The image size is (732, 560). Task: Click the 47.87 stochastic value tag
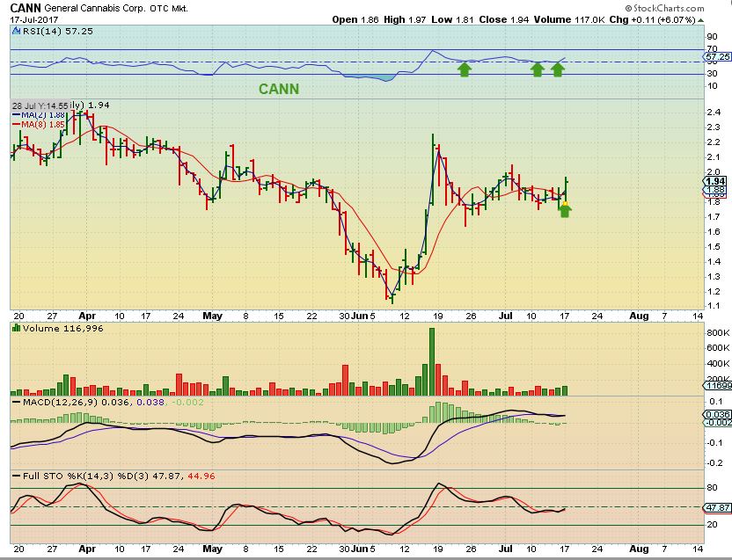(718, 508)
